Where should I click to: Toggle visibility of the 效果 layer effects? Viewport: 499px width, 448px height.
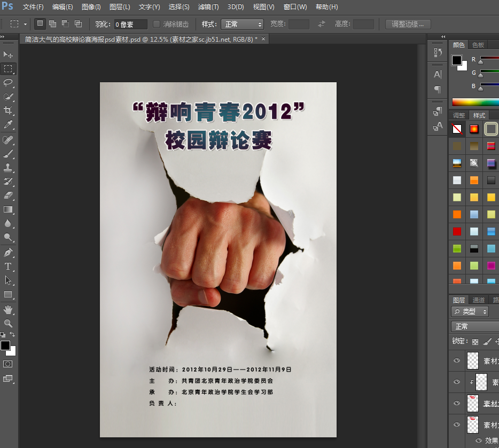(478, 441)
